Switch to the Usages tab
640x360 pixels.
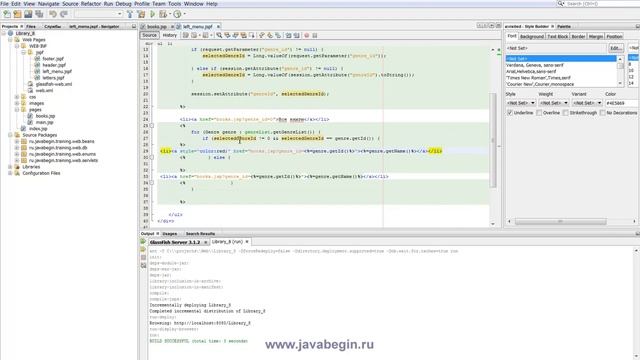click(169, 234)
